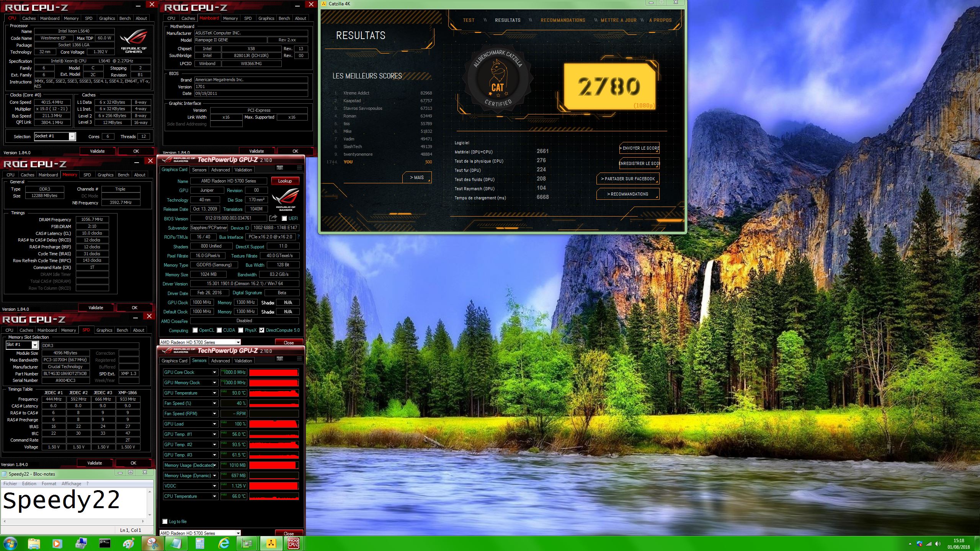This screenshot has width=980, height=551.
Task: Click the camera icon in GPU-Z Sensors window
Action: coord(280,359)
